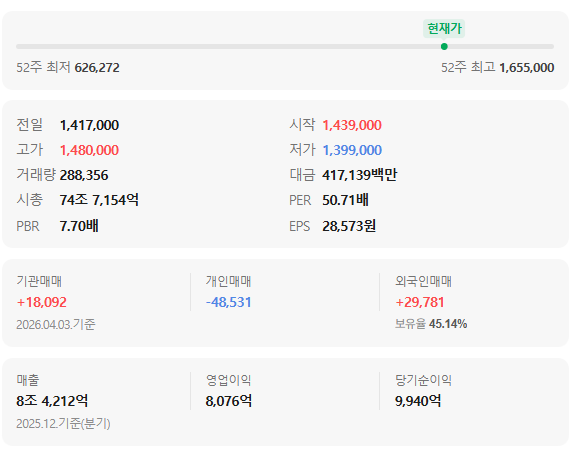Image resolution: width=580 pixels, height=449 pixels.
Task: Select the 52주 최고 value 1,655,000
Action: 527,68
